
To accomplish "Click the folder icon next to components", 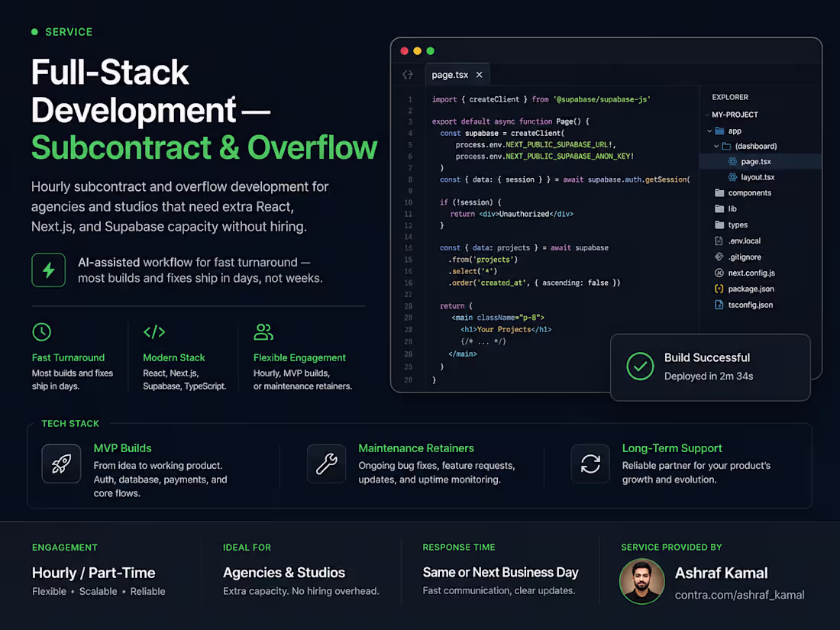I will (x=719, y=193).
